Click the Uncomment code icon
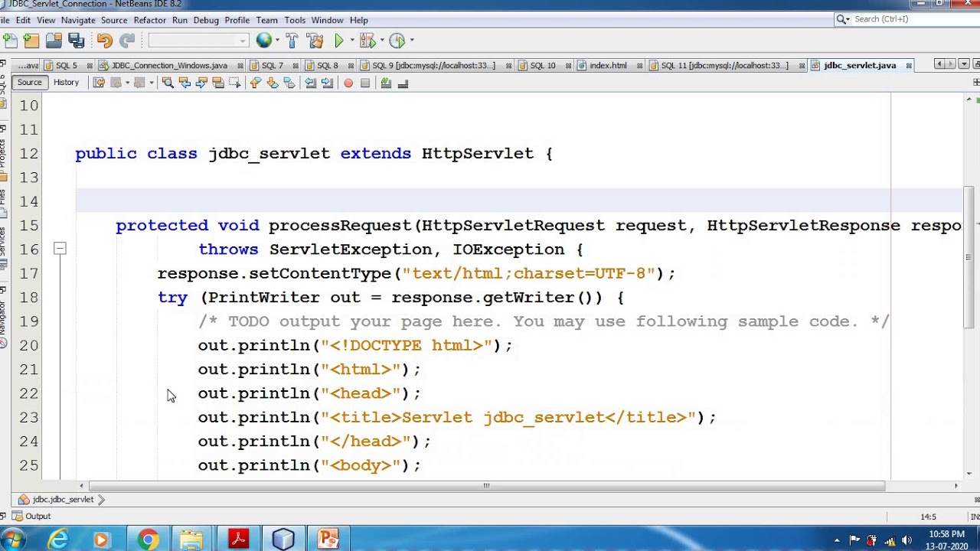The width and height of the screenshot is (980, 551). [403, 83]
